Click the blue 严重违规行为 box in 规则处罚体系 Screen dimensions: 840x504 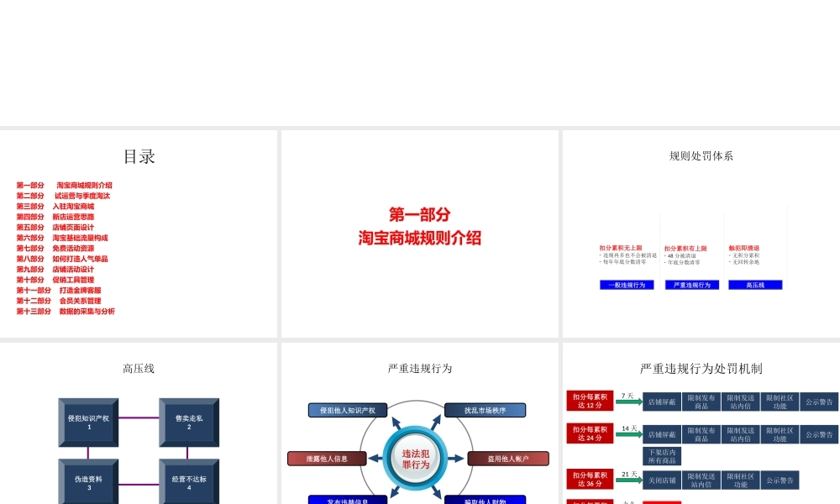692,285
